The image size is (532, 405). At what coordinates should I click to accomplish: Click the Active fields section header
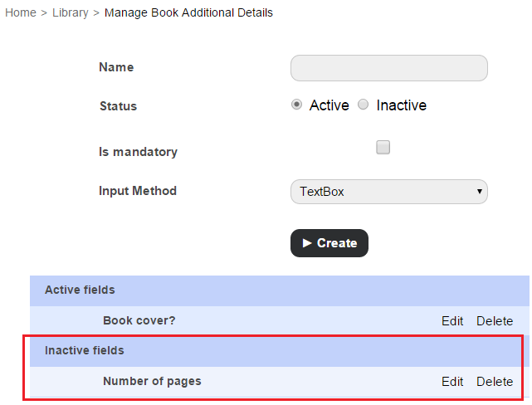pyautogui.click(x=279, y=290)
